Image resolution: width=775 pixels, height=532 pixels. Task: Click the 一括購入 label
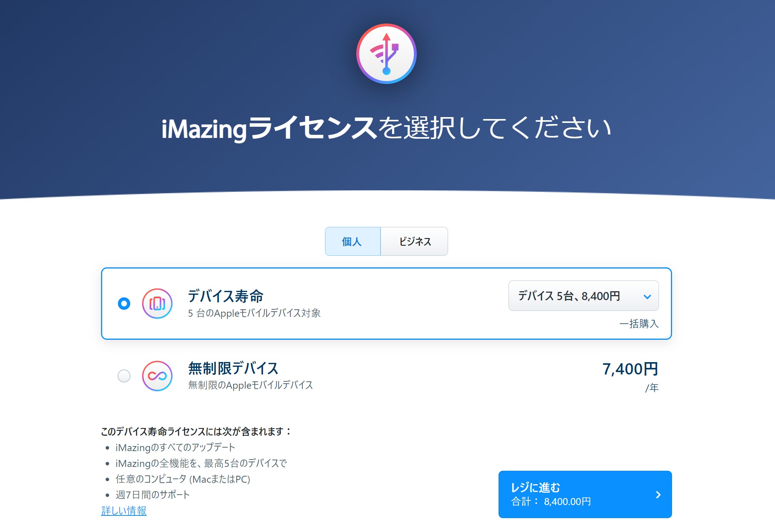639,324
